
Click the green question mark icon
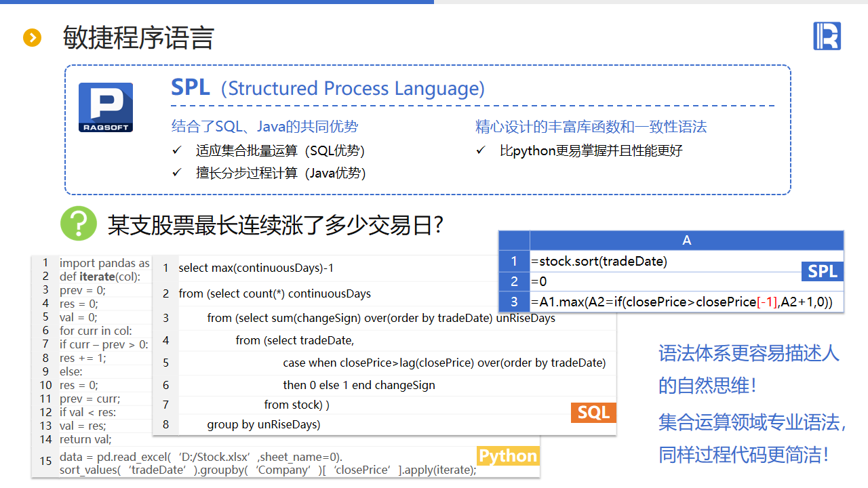(79, 223)
